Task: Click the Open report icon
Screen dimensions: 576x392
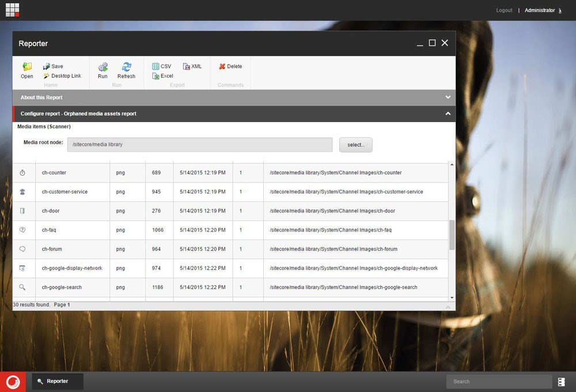Action: point(26,70)
